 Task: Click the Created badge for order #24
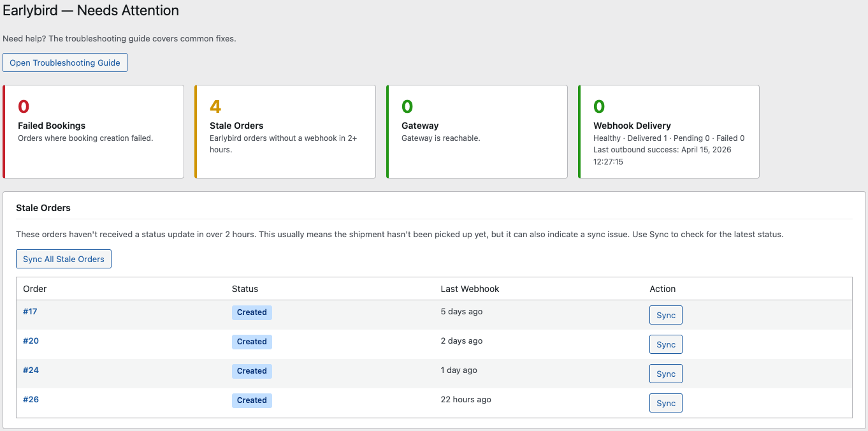point(252,371)
